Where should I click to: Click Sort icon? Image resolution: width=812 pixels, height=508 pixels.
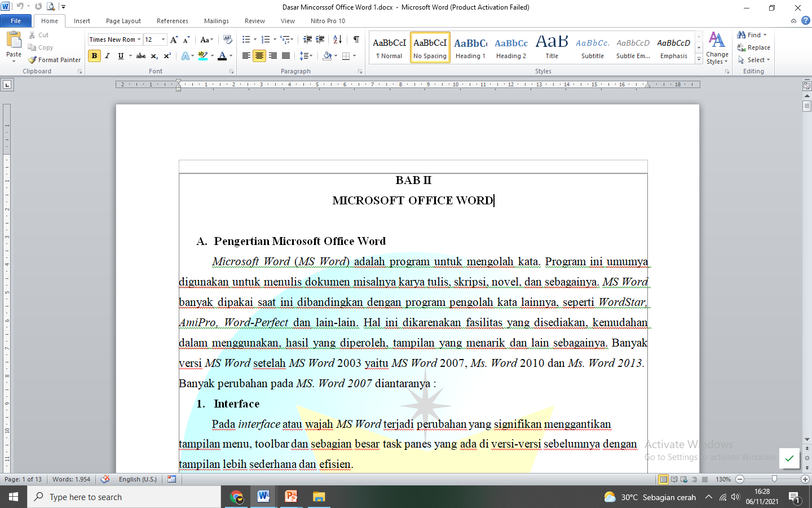pyautogui.click(x=337, y=40)
